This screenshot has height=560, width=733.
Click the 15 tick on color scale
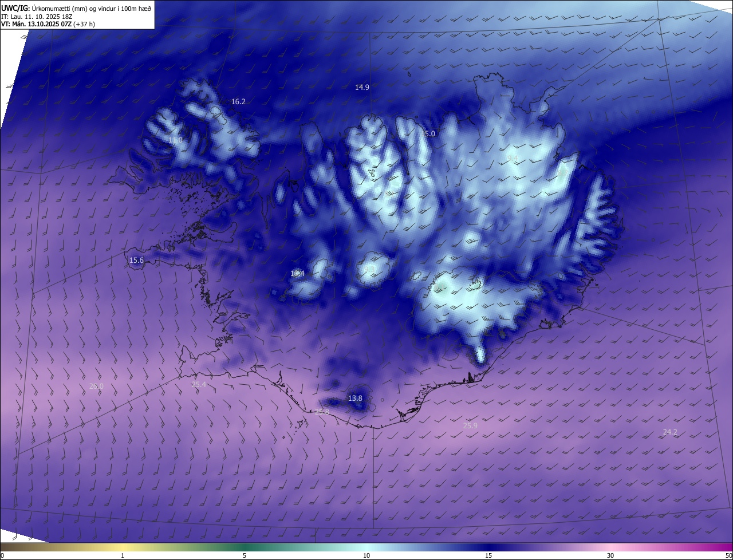click(488, 556)
